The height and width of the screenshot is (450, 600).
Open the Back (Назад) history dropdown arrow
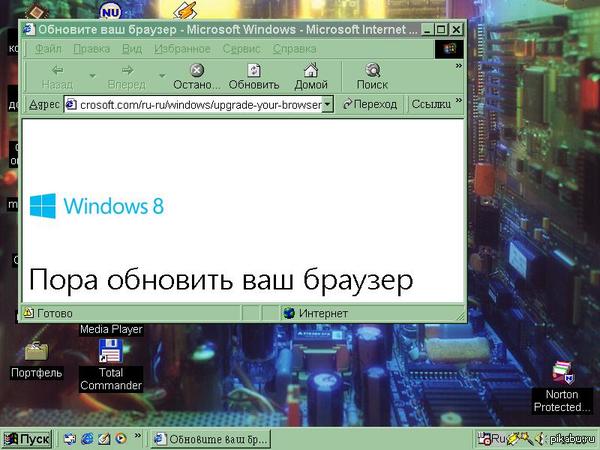pos(92,76)
